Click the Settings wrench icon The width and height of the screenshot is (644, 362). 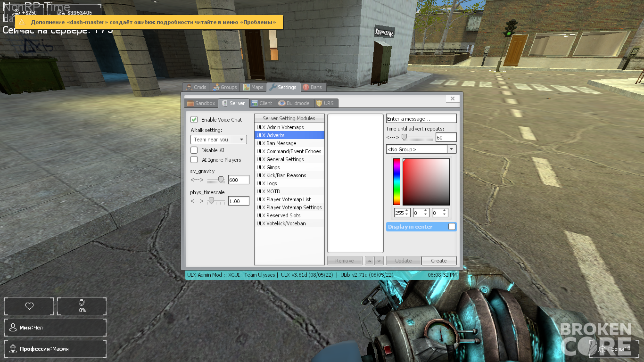(272, 87)
